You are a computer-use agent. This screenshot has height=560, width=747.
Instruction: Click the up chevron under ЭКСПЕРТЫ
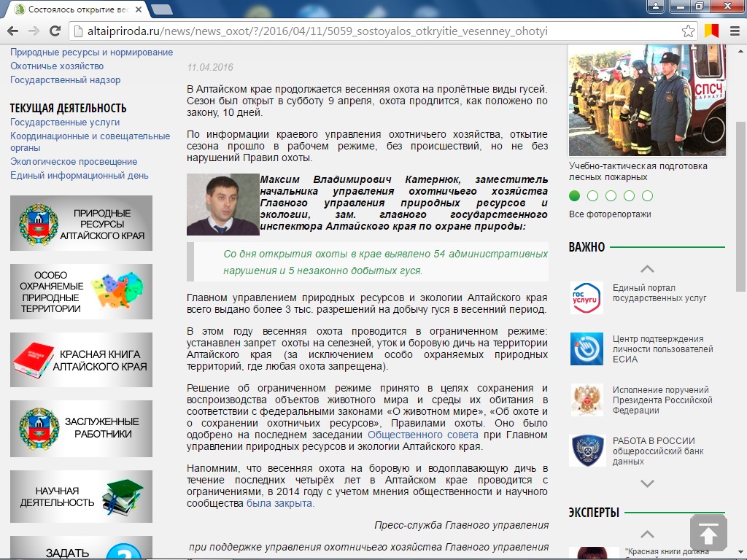click(x=647, y=534)
